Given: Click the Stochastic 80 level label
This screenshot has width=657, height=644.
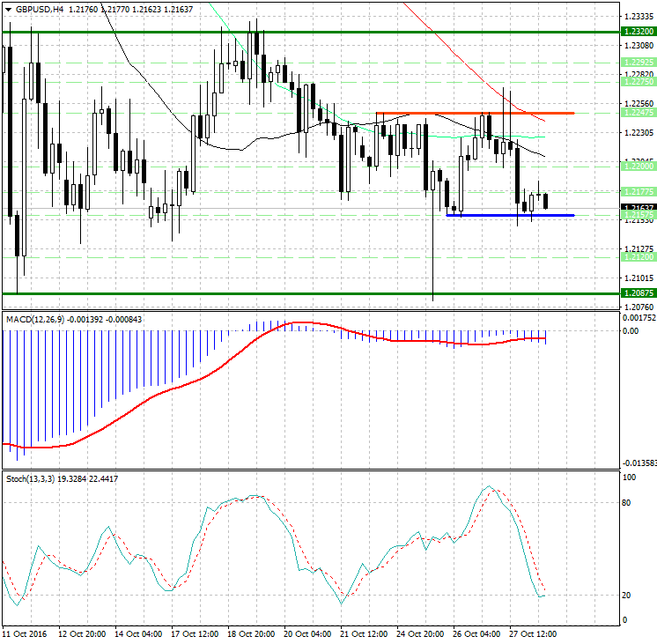Looking at the screenshot, I should pos(627,503).
